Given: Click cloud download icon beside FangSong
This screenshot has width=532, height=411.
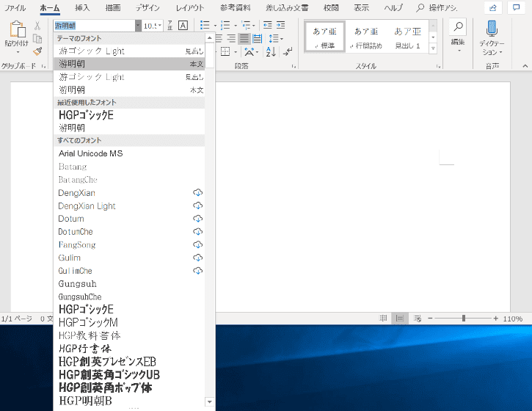Looking at the screenshot, I should (198, 244).
